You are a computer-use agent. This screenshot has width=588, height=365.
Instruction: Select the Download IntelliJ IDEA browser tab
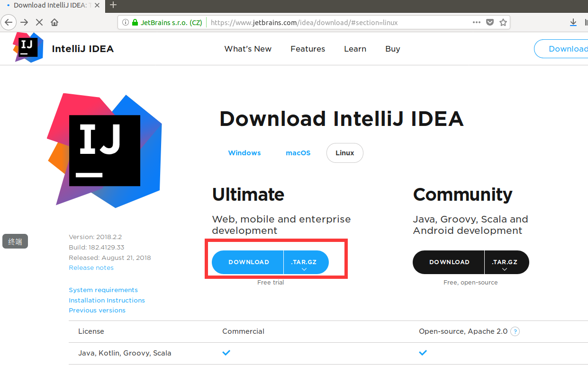click(x=53, y=5)
